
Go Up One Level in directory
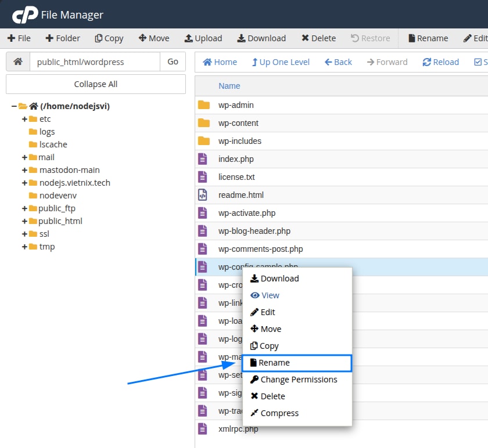[281, 62]
